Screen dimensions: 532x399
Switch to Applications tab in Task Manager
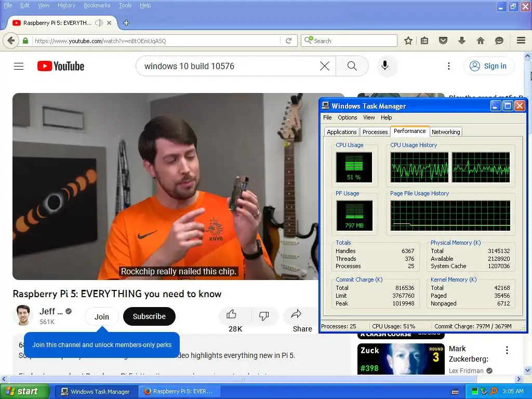tap(342, 132)
